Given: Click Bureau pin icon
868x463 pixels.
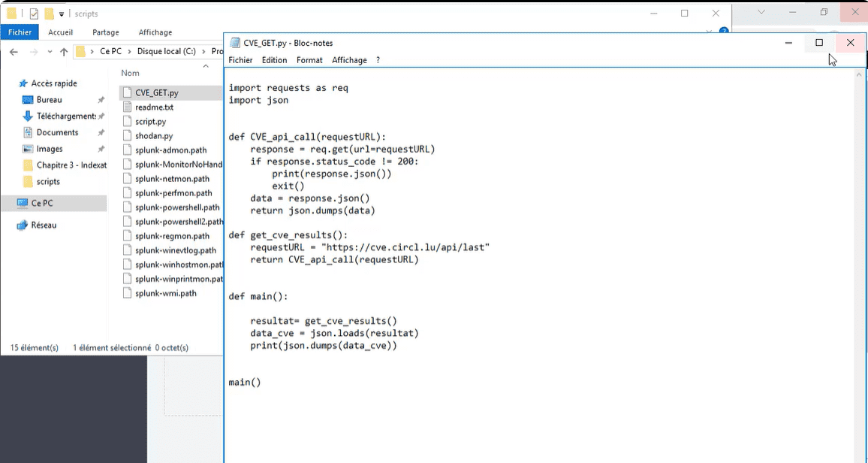Looking at the screenshot, I should (x=101, y=100).
